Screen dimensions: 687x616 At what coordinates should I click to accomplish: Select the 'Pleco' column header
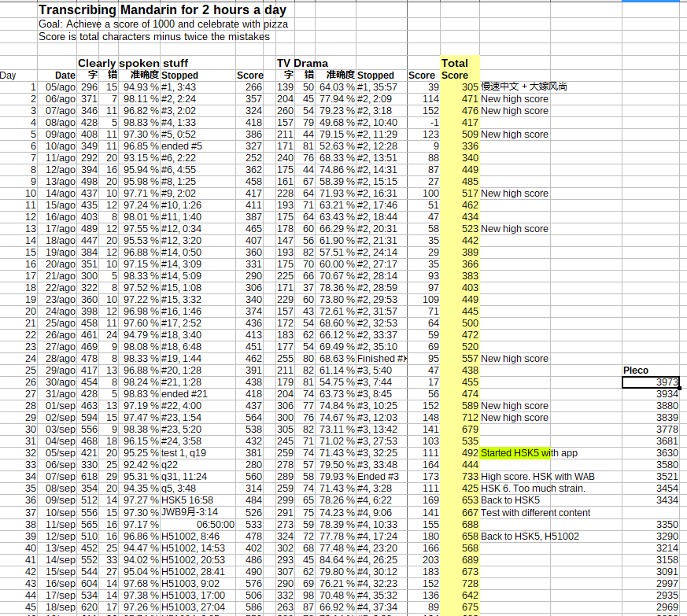coord(636,370)
